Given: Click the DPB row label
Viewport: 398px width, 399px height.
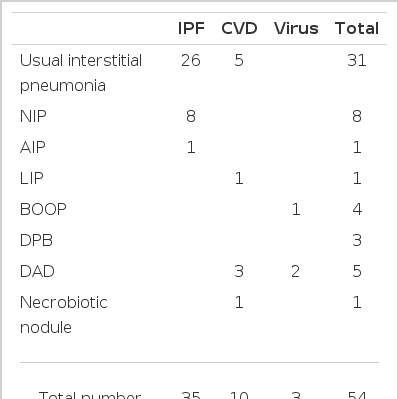Looking at the screenshot, I should [x=36, y=240].
